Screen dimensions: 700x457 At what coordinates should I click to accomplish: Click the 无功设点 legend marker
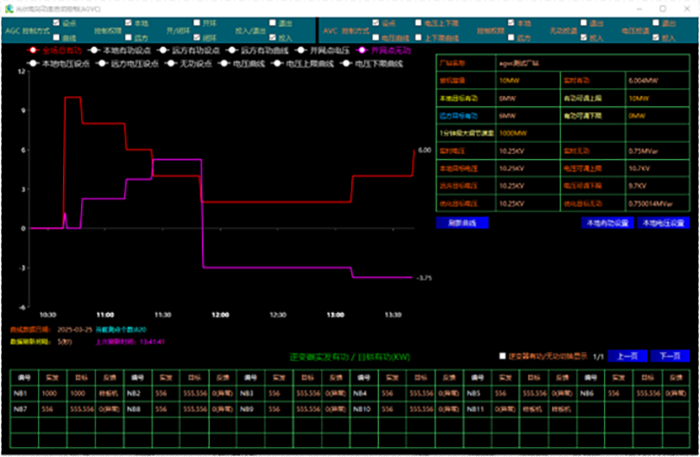point(170,63)
